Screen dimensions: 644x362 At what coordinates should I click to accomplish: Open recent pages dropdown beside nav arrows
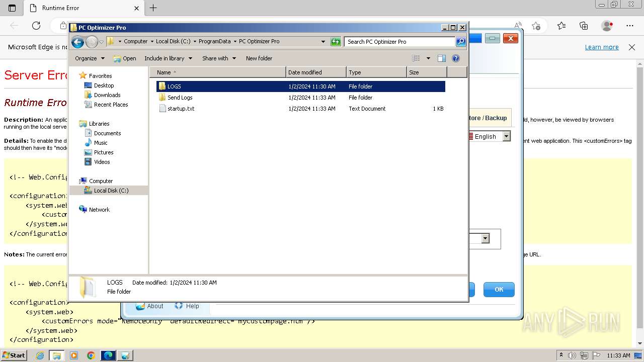(x=101, y=42)
